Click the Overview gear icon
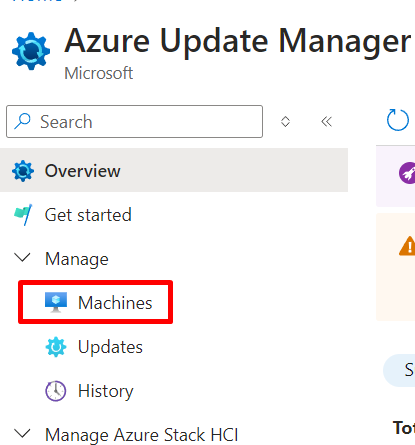The width and height of the screenshot is (415, 445). coord(23,171)
